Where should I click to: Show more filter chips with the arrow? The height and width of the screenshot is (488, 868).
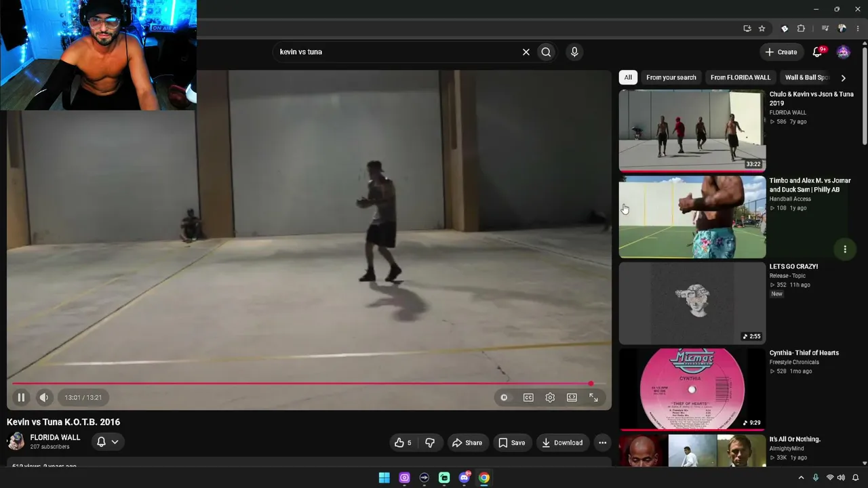pyautogui.click(x=843, y=78)
